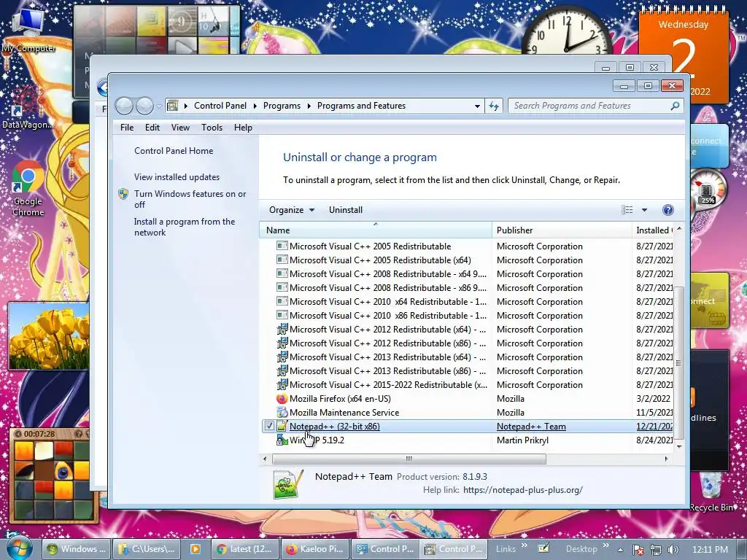Open the Help menu
The height and width of the screenshot is (560, 747).
243,128
